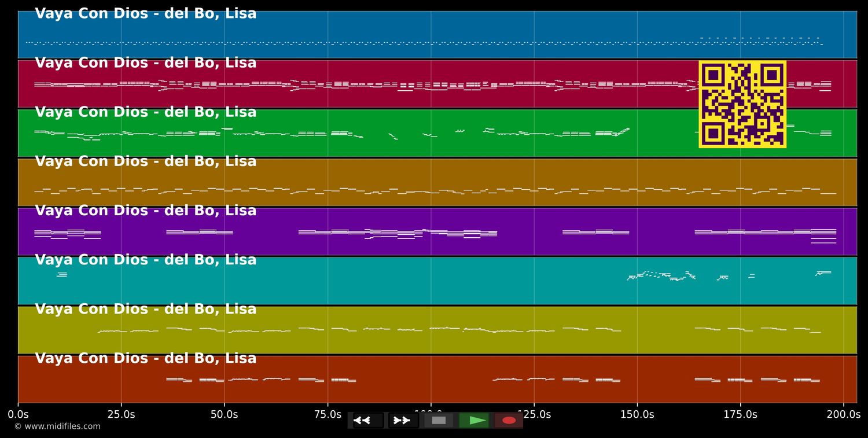Select the rust-red bottom track title label
The width and height of the screenshot is (868, 438).
click(146, 358)
